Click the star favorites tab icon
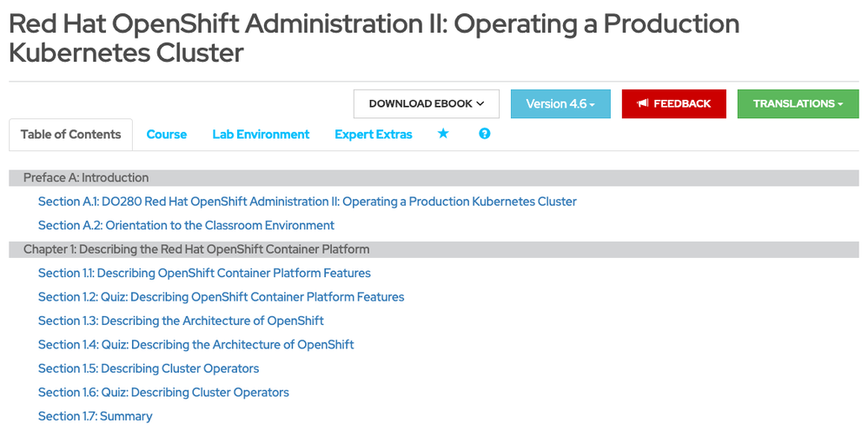This screenshot has width=868, height=430. (x=443, y=134)
